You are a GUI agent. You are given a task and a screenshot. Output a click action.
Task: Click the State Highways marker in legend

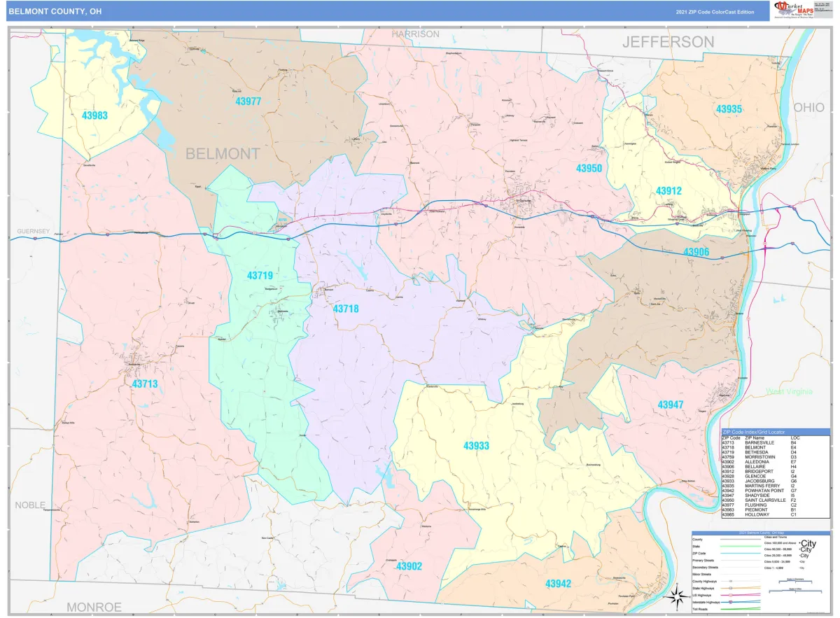(x=730, y=588)
